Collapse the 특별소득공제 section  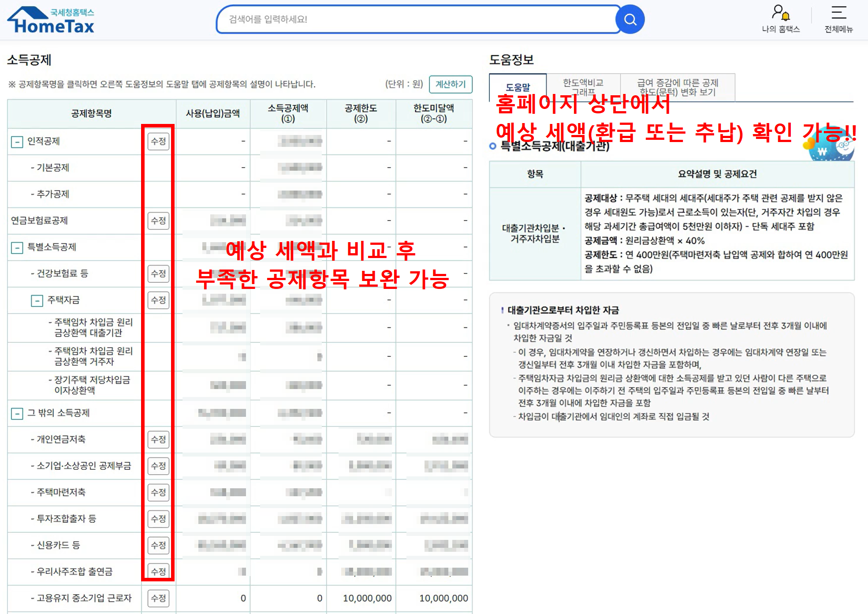pos(17,247)
